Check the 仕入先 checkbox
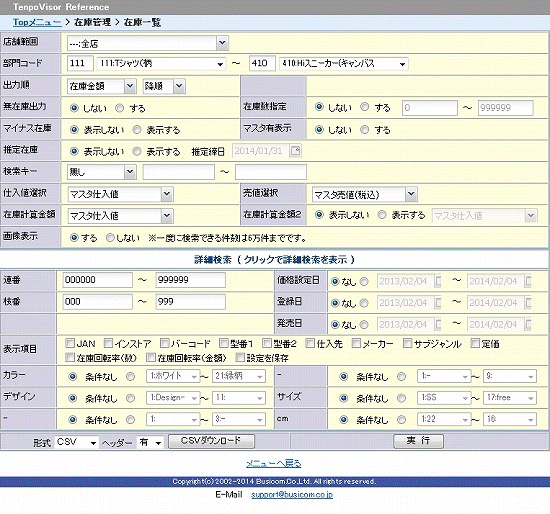The image size is (550, 514). (x=310, y=343)
